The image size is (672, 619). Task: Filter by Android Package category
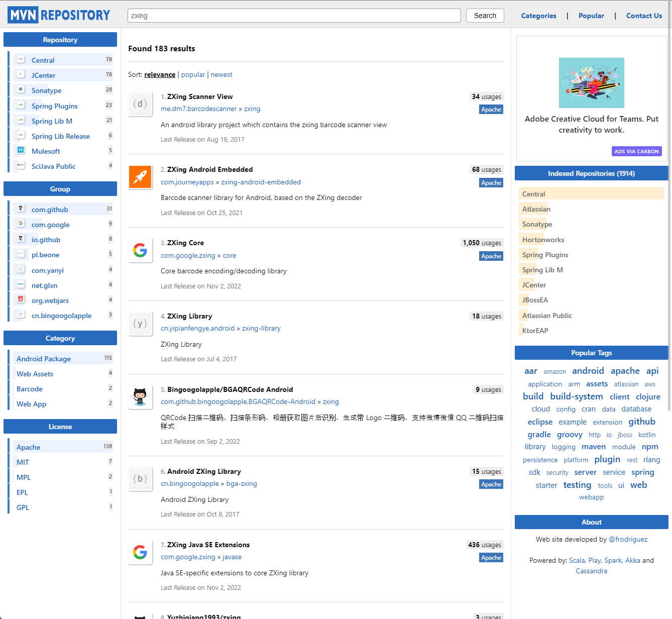tap(44, 359)
